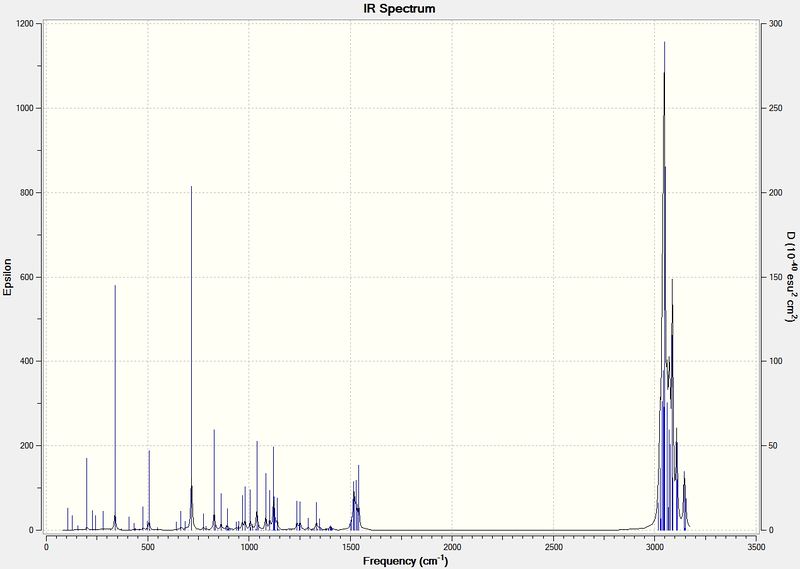Click the 2500 tick on the Frequency axis

coord(554,547)
